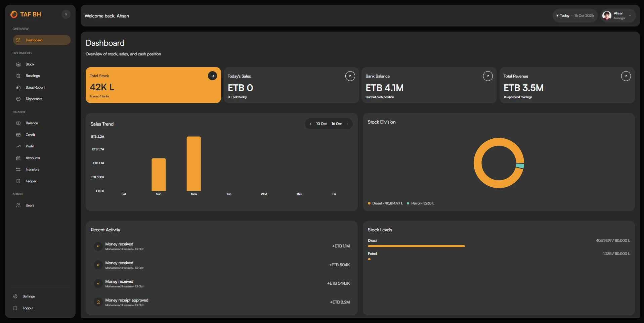
Task: Click the Profit trend icon
Action: [x=18, y=146]
